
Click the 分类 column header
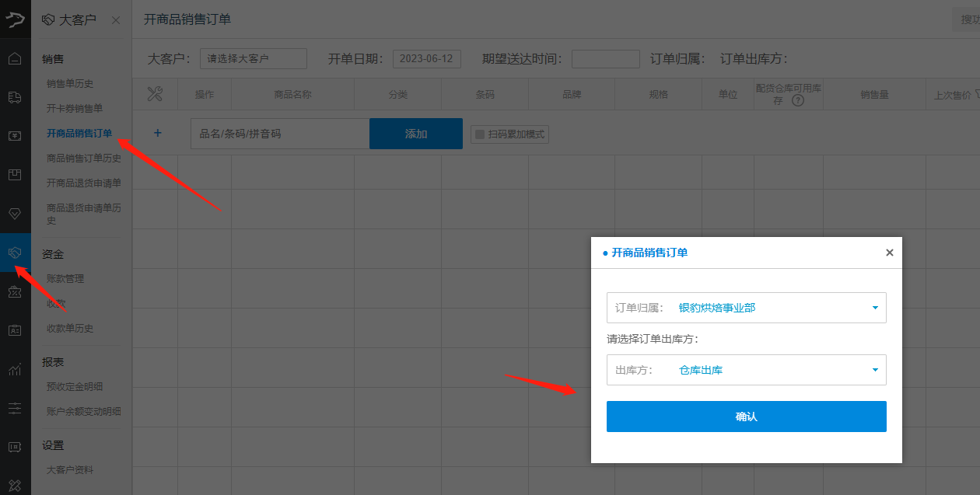(398, 94)
